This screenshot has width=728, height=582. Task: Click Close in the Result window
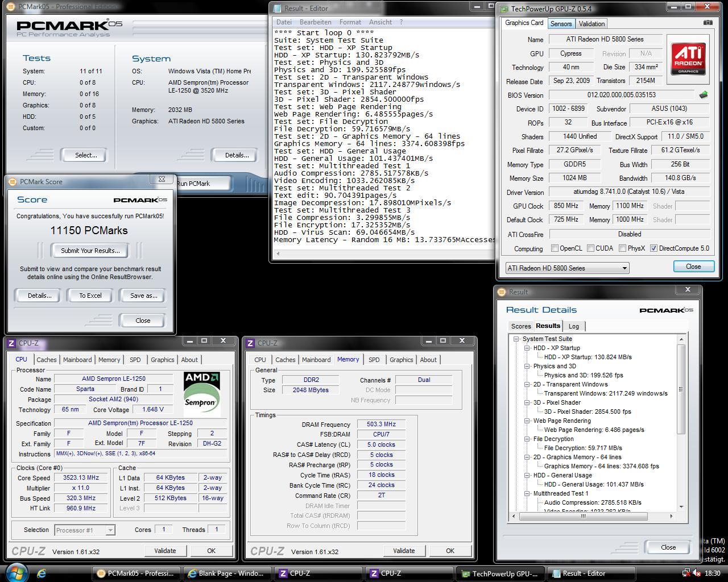668,547
